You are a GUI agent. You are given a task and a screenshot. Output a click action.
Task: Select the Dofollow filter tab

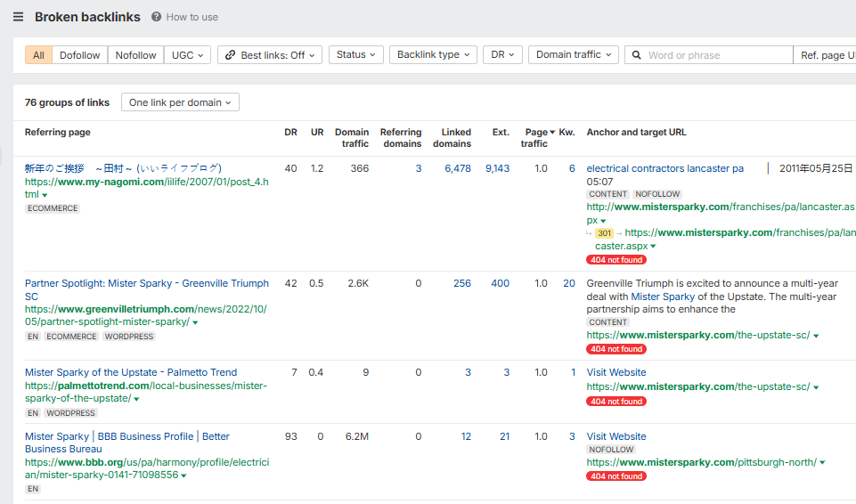pyautogui.click(x=79, y=55)
